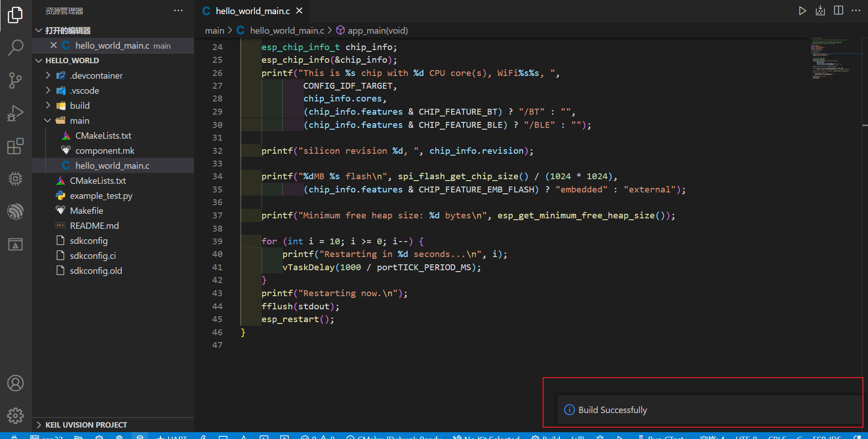This screenshot has width=868, height=439.
Task: Close hello_world_main.c in open editors list
Action: point(54,45)
